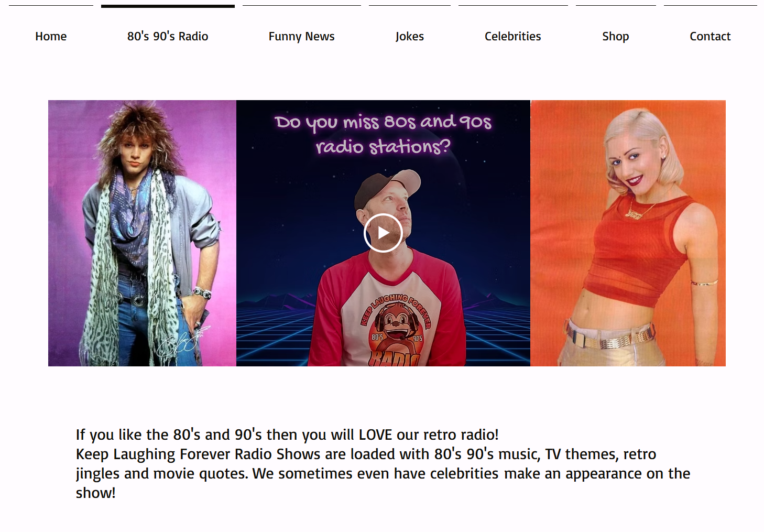The height and width of the screenshot is (532, 764).
Task: Go to the Funny News page
Action: 301,36
